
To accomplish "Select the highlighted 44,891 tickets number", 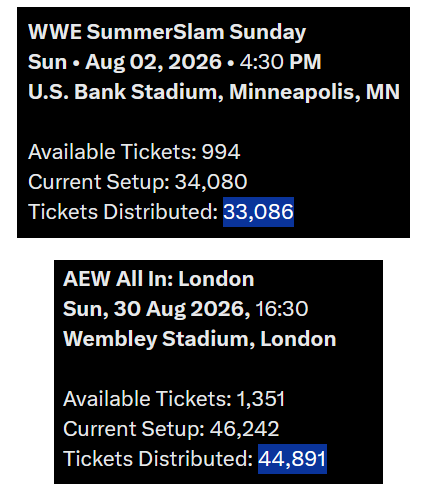I will (292, 459).
